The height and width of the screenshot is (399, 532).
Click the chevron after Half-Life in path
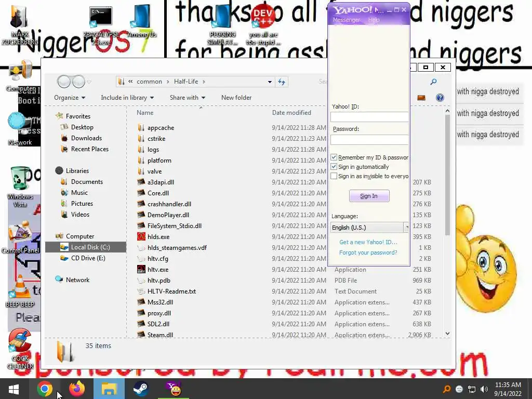[x=204, y=82]
